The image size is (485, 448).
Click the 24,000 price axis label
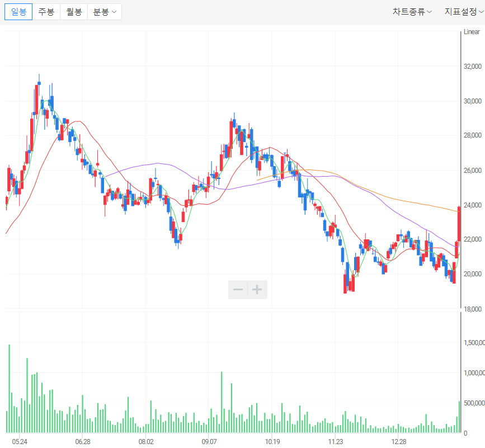(x=473, y=205)
